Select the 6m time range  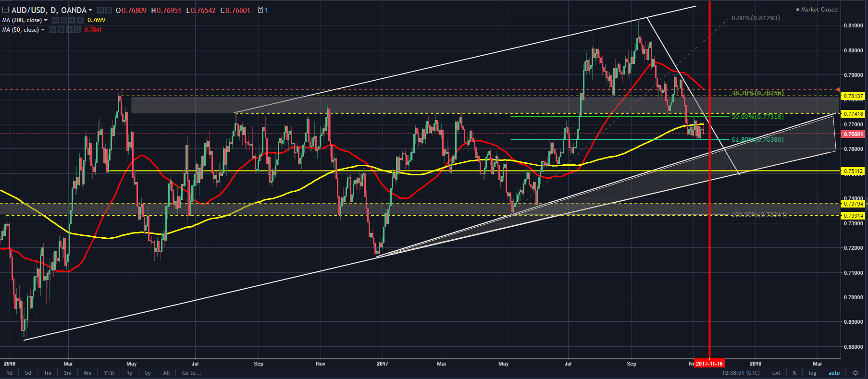[x=87, y=373]
